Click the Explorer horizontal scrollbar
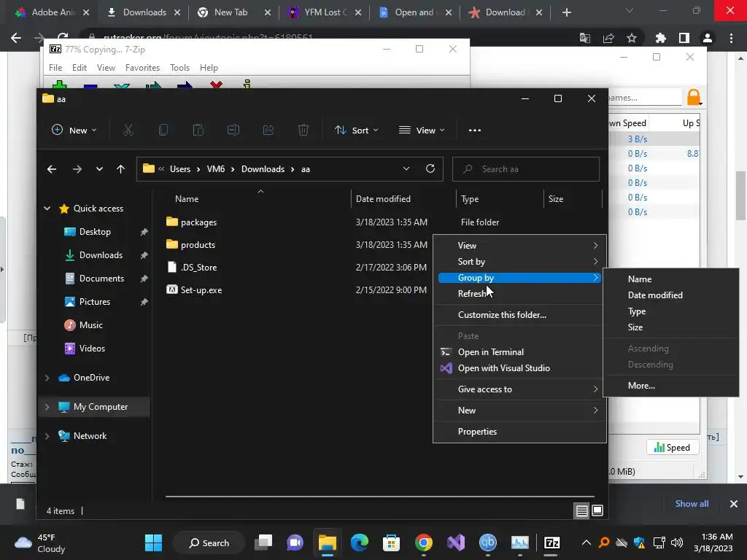747x560 pixels. pyautogui.click(x=379, y=497)
